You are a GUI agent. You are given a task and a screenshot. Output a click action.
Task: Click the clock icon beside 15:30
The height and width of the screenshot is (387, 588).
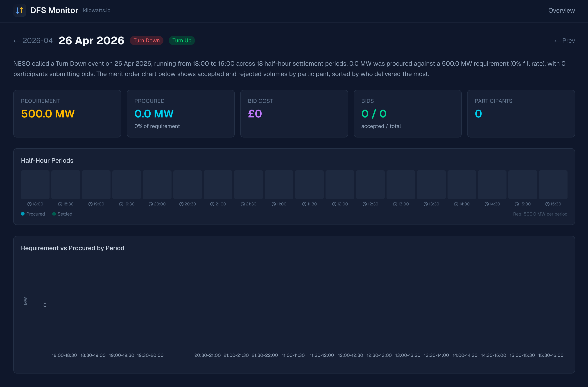(x=547, y=204)
